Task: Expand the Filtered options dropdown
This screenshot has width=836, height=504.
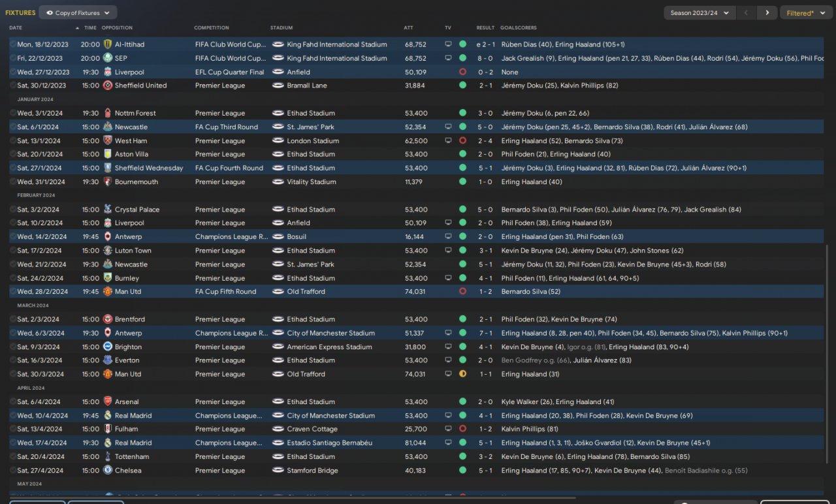Action: (x=805, y=12)
